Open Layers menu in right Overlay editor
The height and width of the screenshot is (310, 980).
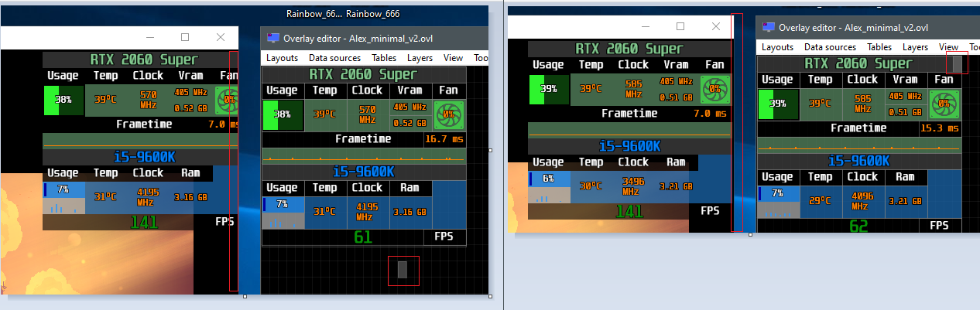tap(916, 47)
